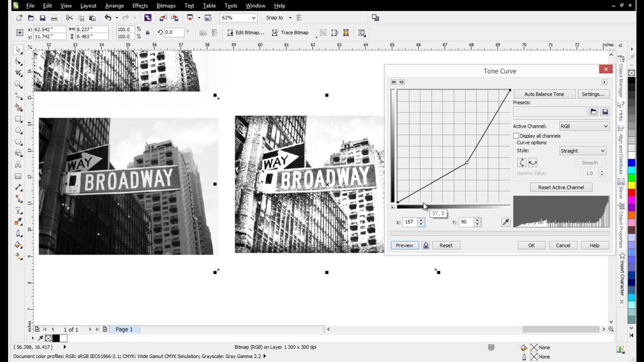The height and width of the screenshot is (362, 644).
Task: Open the Bitmaps menu
Action: [x=166, y=6]
